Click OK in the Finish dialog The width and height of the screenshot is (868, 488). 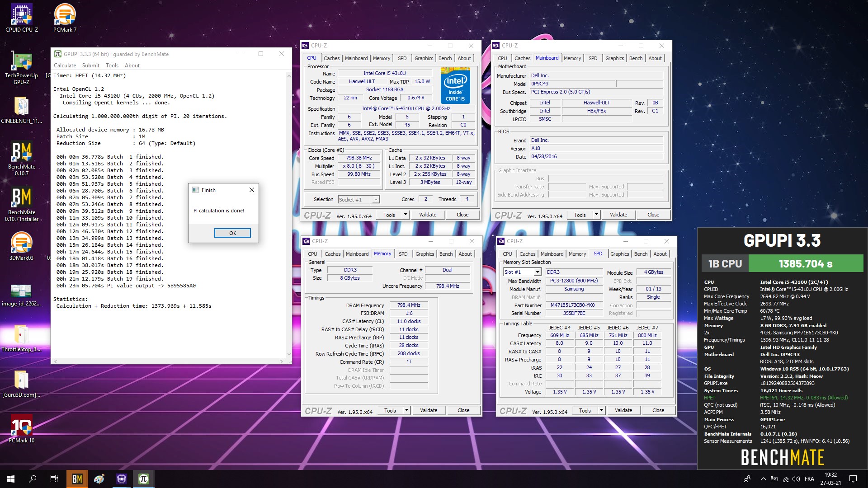(x=232, y=233)
